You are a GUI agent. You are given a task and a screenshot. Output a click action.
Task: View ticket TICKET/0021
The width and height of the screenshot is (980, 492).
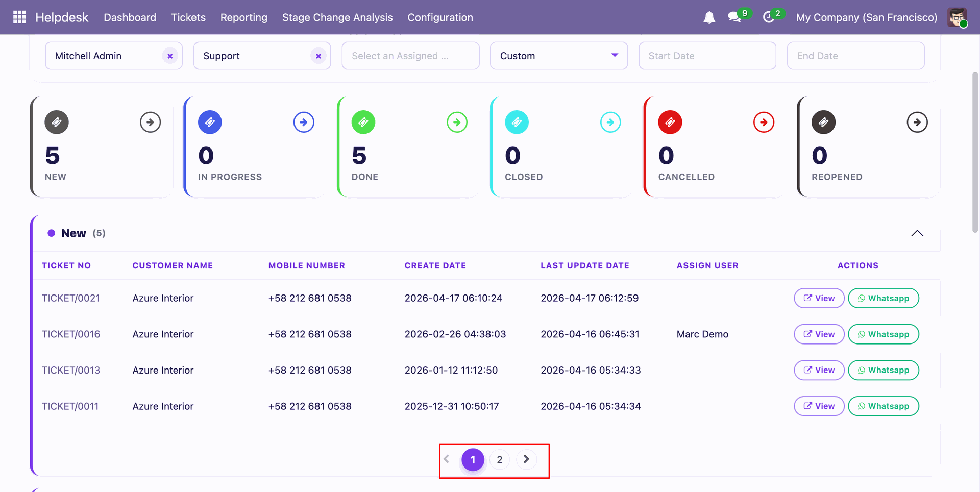[x=819, y=298]
